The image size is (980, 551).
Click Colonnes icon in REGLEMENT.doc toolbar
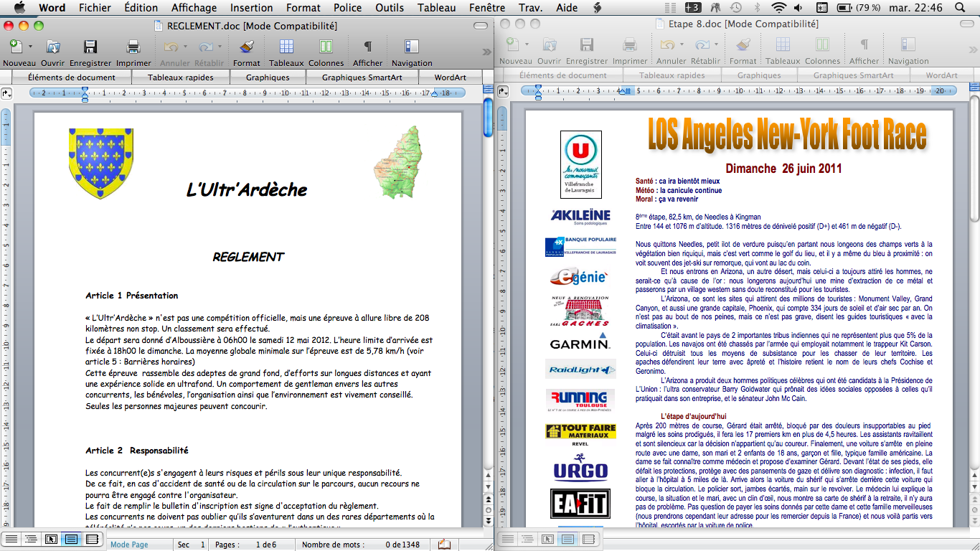coord(326,47)
